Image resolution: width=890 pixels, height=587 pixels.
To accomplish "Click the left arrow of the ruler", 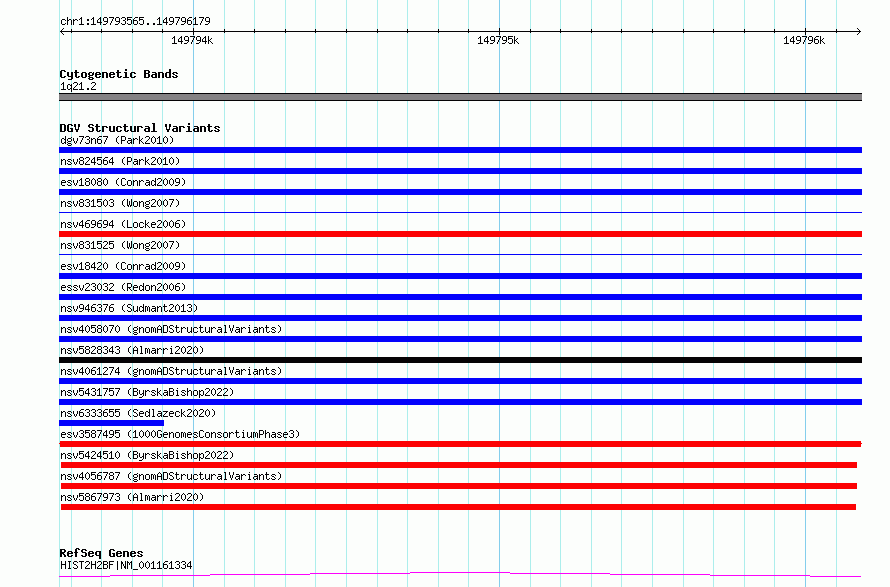I will pyautogui.click(x=62, y=31).
